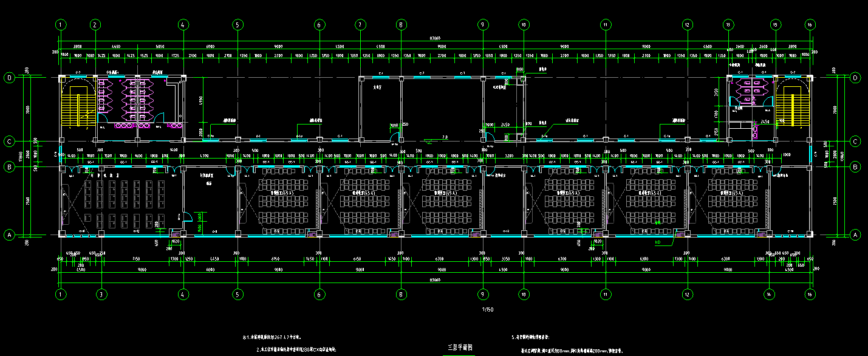Click axis bubble 9 in bottom row
The height and width of the screenshot is (356, 868).
(x=483, y=294)
